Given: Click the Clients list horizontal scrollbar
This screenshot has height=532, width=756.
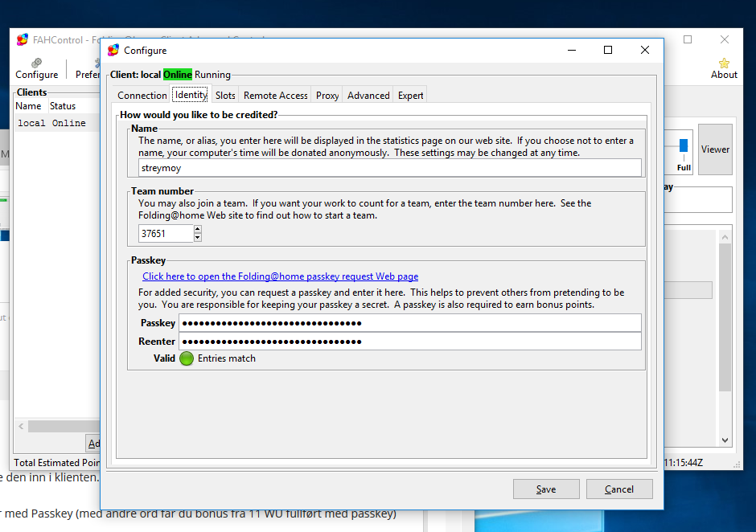Looking at the screenshot, I should coord(64,426).
